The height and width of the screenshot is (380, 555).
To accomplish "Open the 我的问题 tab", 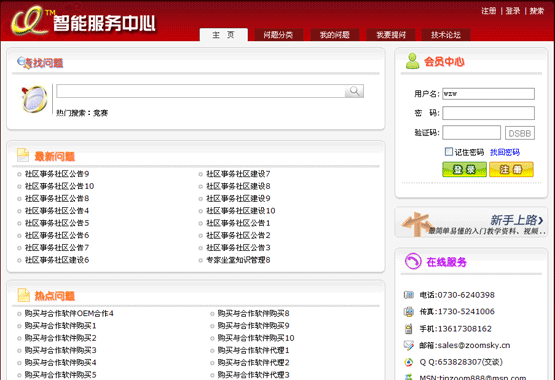I will [x=335, y=35].
